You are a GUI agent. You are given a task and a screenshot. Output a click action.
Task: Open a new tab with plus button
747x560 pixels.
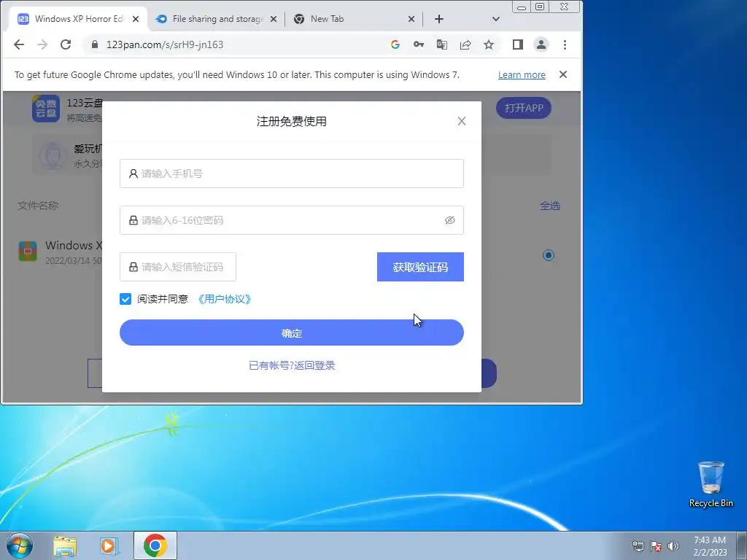click(439, 19)
